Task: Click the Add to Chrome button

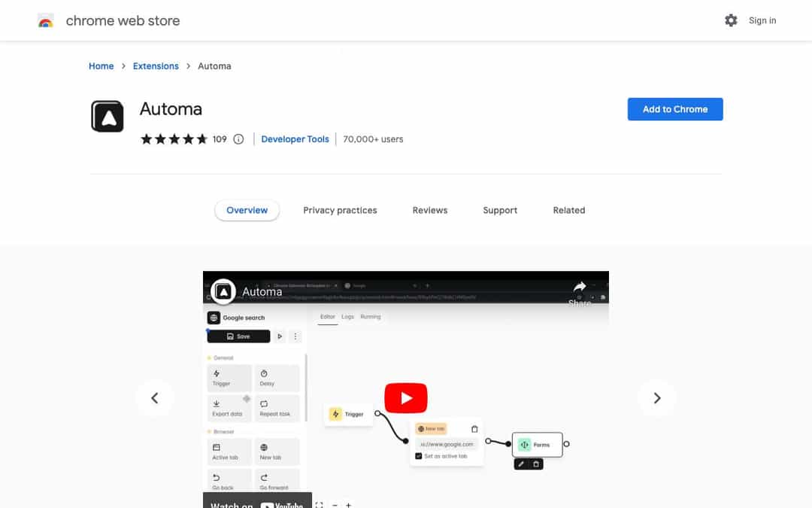Action: point(674,109)
